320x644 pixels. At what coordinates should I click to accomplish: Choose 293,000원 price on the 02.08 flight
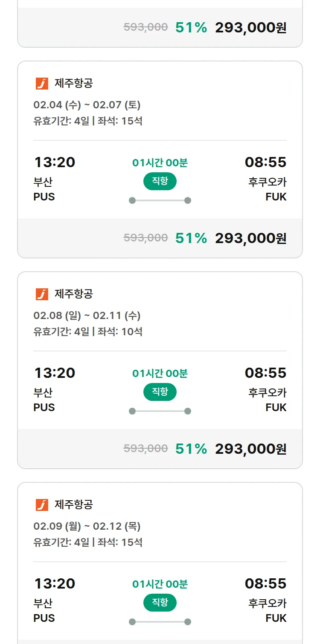tap(250, 449)
